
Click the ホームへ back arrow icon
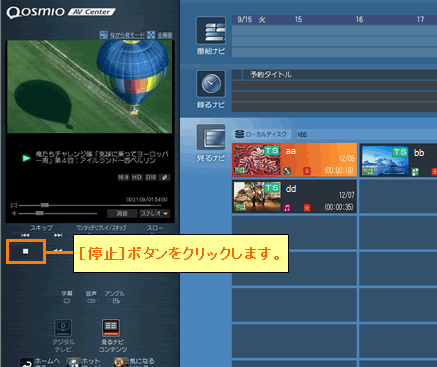click(26, 363)
